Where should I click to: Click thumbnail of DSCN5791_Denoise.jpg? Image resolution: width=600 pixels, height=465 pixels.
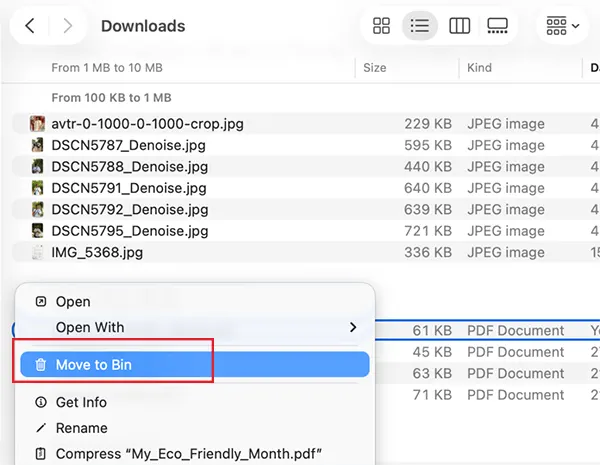[x=37, y=188]
